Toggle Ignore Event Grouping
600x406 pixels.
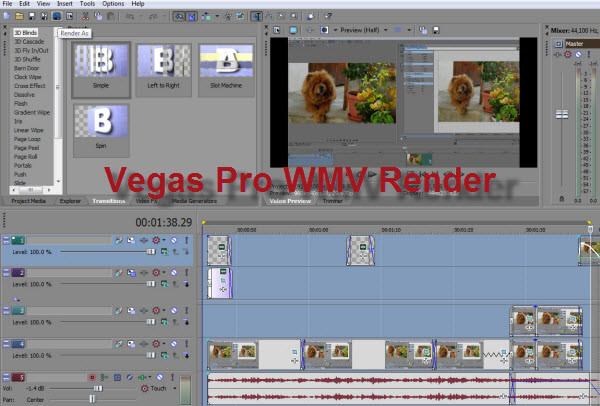pyautogui.click(x=241, y=16)
